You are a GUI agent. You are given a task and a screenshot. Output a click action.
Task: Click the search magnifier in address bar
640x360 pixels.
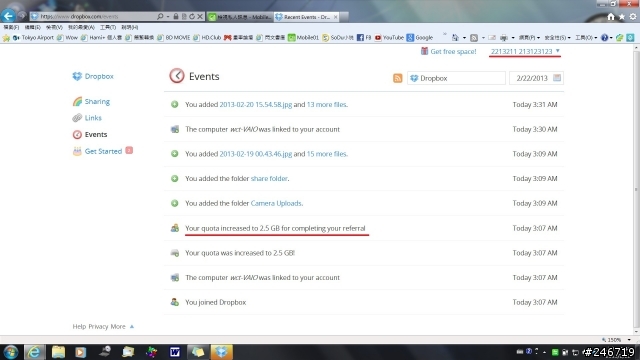160,16
